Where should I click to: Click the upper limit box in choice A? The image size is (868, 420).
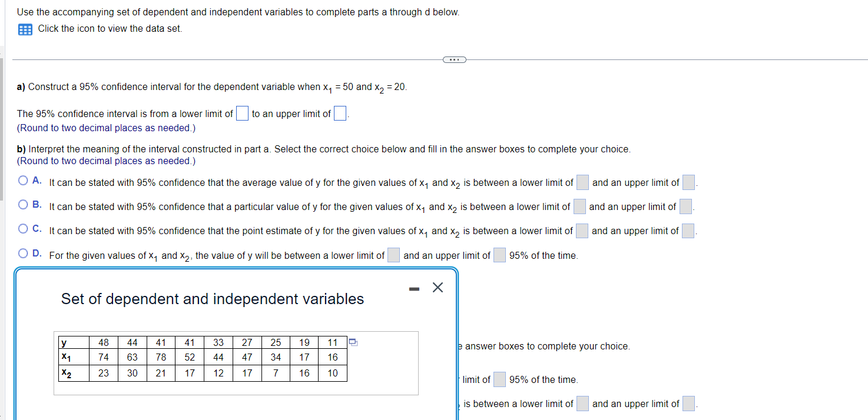pyautogui.click(x=688, y=182)
